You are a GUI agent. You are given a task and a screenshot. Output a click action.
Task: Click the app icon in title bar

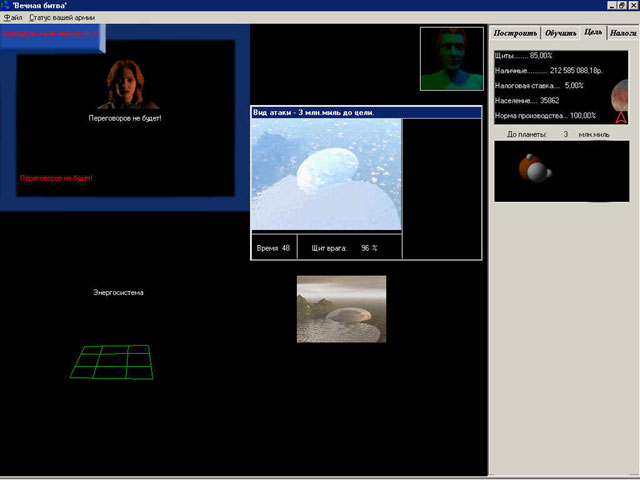(7, 5)
